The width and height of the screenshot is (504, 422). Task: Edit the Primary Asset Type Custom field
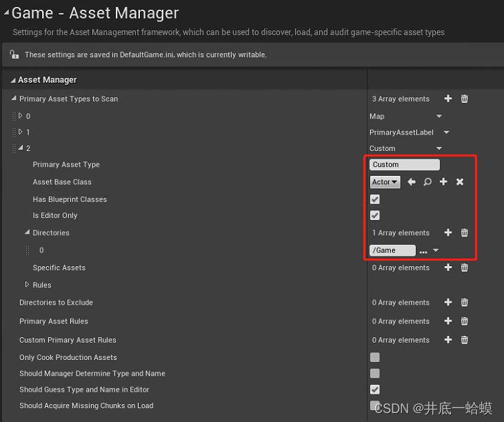coord(405,165)
